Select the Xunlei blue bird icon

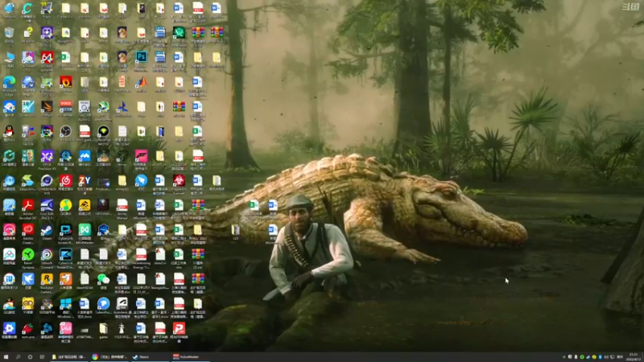28,282
